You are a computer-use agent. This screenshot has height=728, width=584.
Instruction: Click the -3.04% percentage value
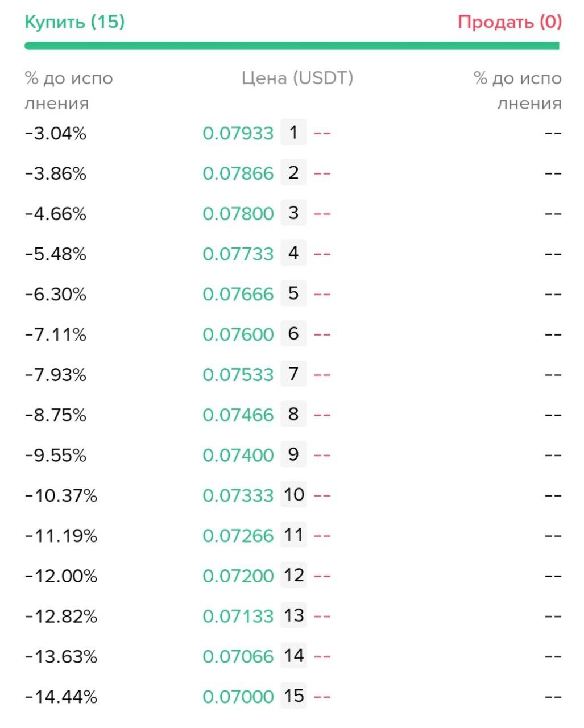tap(56, 134)
